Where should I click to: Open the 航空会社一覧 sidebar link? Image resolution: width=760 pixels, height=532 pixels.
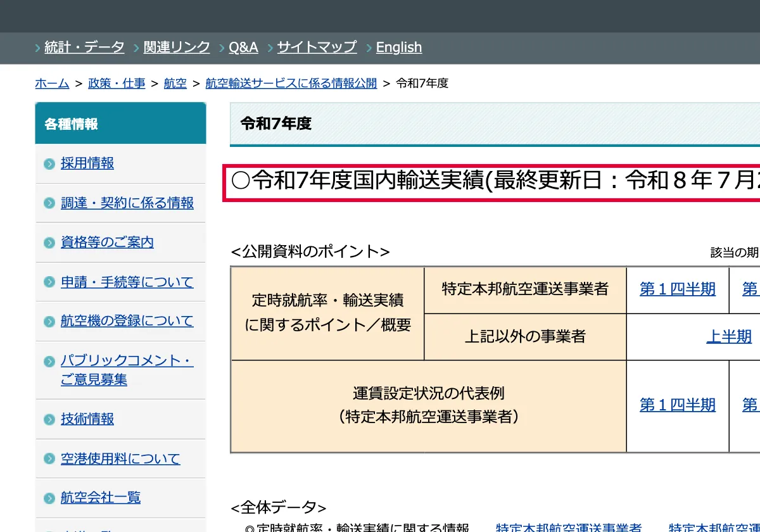[x=101, y=498]
